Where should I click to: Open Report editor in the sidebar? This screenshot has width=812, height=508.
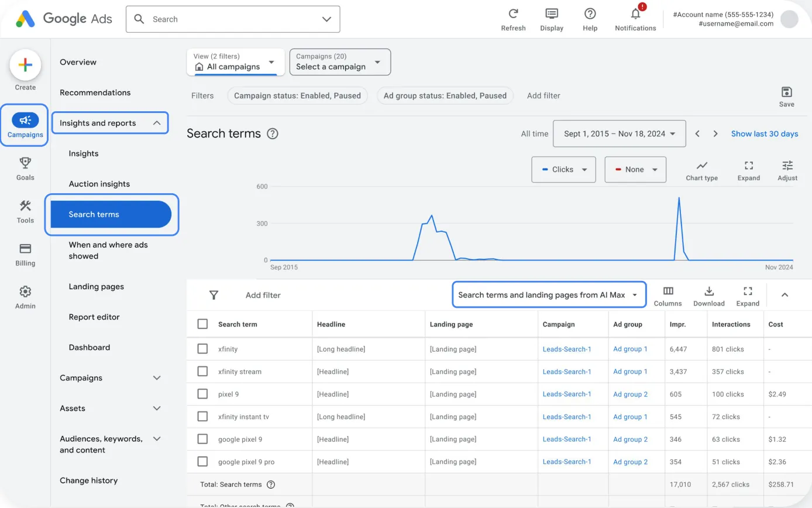[x=94, y=317]
